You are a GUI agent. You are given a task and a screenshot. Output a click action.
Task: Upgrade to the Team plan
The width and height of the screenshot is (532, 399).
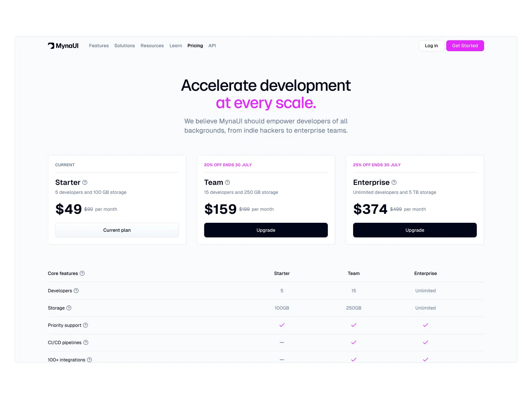pos(266,230)
